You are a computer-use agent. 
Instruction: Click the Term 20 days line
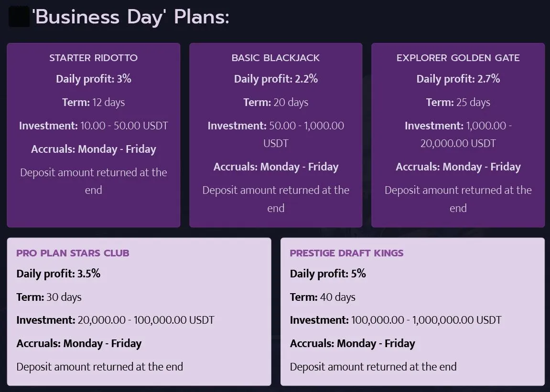tap(276, 102)
